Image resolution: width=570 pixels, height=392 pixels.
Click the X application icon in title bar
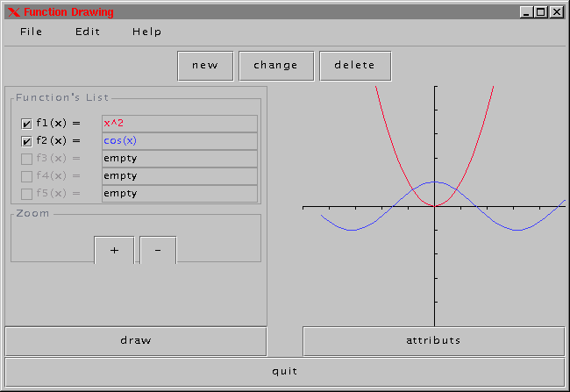[12, 12]
